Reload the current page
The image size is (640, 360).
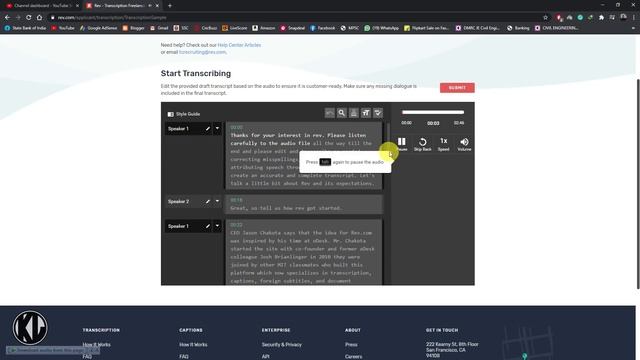tap(29, 18)
